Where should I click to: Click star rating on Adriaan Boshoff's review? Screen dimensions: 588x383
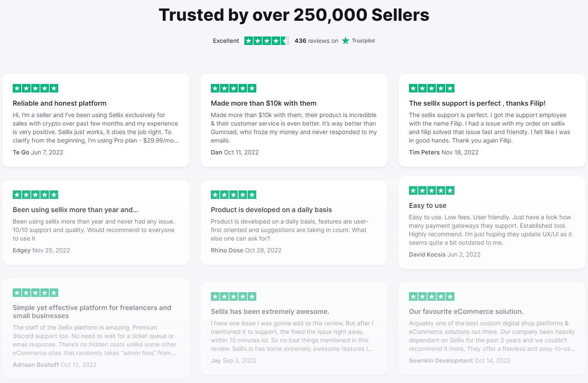(x=35, y=293)
